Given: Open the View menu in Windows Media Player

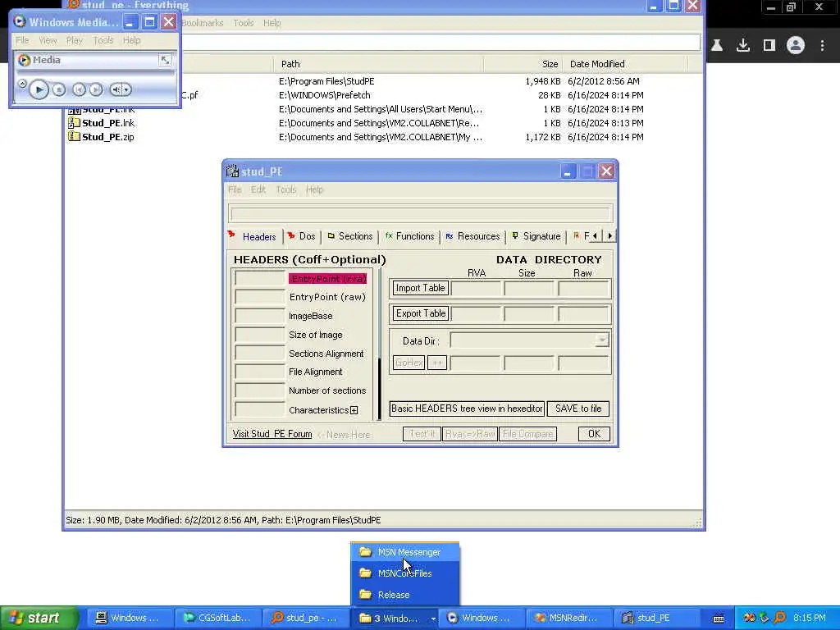Looking at the screenshot, I should 48,40.
